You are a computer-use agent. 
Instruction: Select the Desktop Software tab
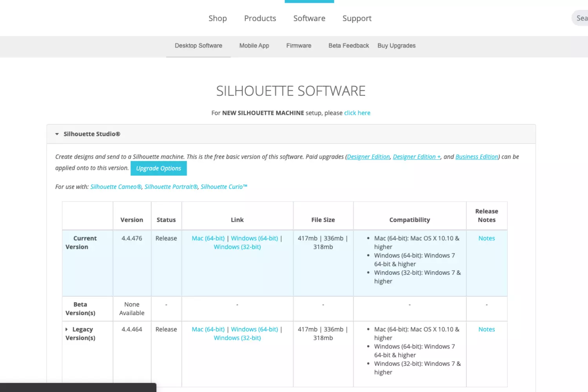(x=198, y=46)
